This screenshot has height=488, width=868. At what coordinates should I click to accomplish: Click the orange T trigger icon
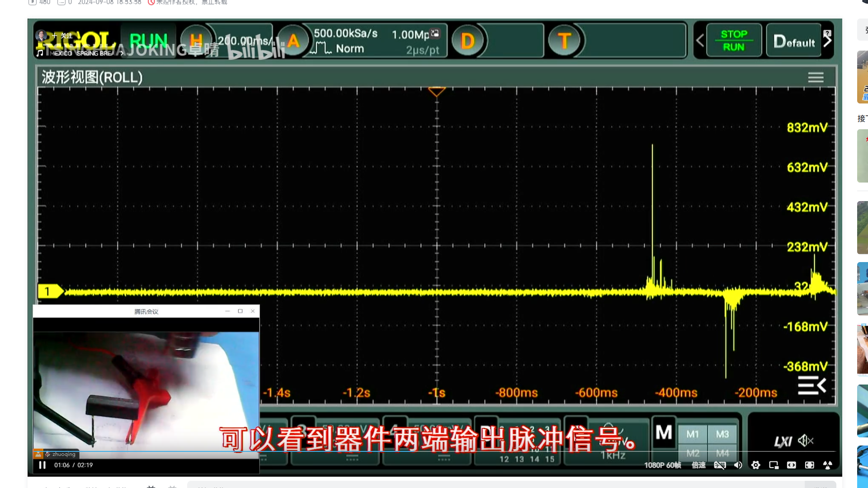pos(564,41)
